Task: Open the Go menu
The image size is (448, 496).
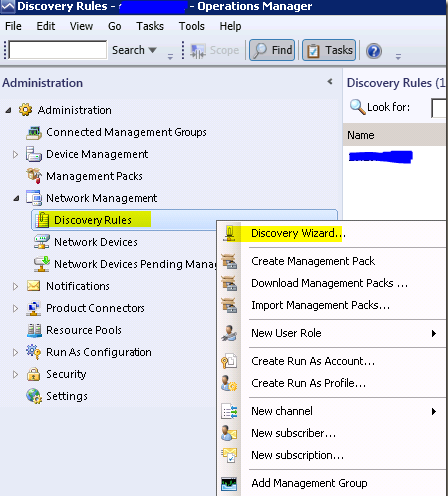Action: click(115, 26)
